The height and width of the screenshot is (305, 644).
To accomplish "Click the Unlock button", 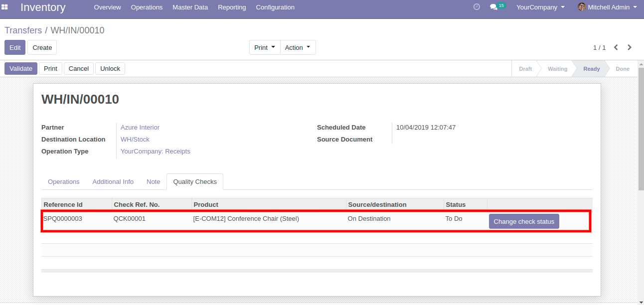I will [110, 68].
